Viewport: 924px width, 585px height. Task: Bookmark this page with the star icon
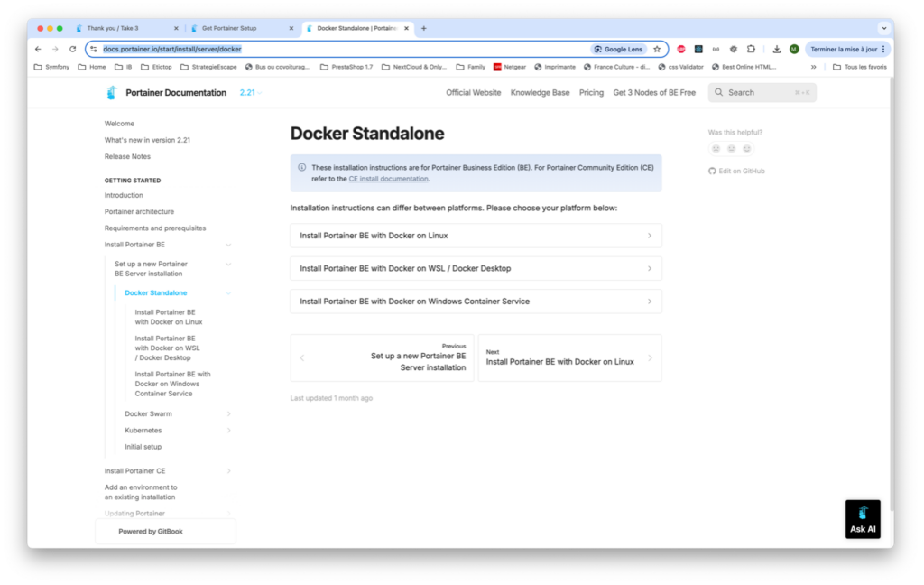pyautogui.click(x=657, y=49)
